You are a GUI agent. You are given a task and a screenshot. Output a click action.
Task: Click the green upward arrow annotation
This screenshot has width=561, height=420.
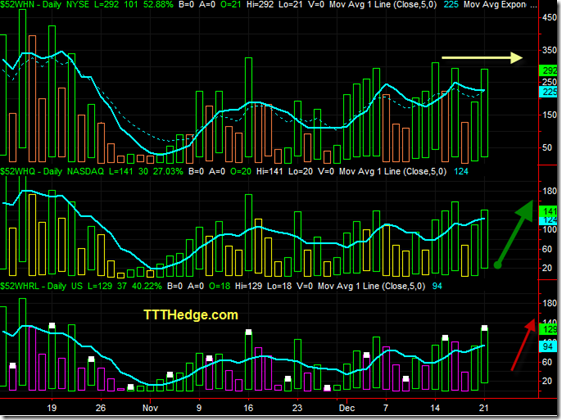point(514,234)
